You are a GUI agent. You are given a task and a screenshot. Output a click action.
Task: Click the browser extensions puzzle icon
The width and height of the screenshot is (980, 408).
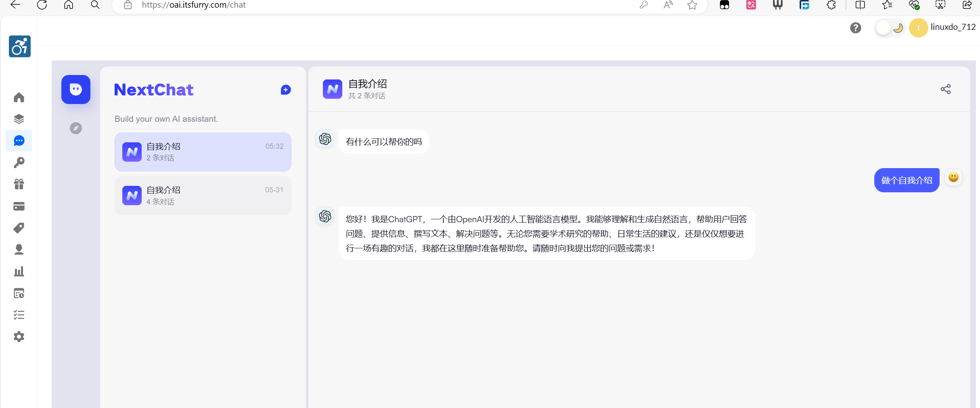point(831,5)
